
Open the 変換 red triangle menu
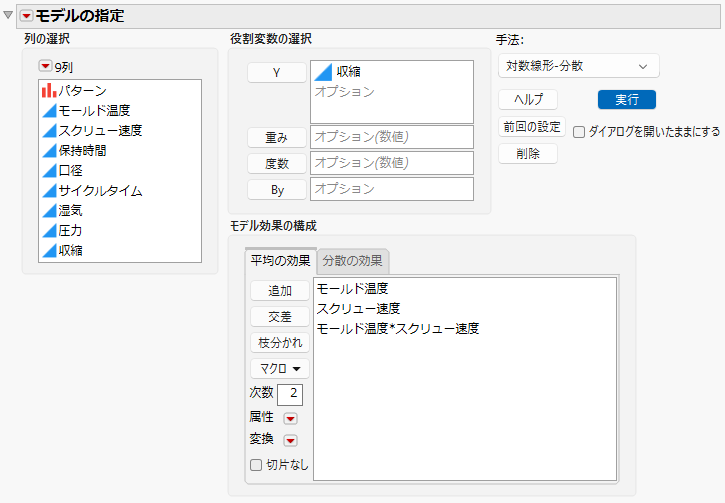(290, 440)
